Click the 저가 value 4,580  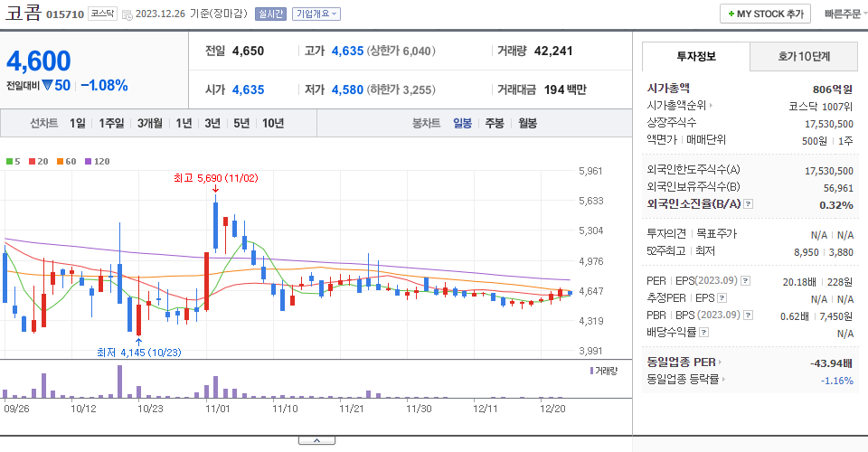[347, 89]
